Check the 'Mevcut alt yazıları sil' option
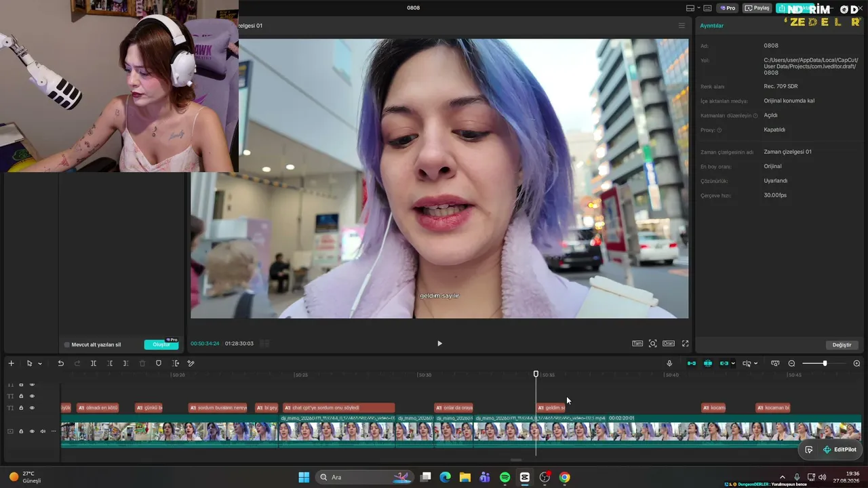Screen dimensions: 868x488 pyautogui.click(x=67, y=345)
